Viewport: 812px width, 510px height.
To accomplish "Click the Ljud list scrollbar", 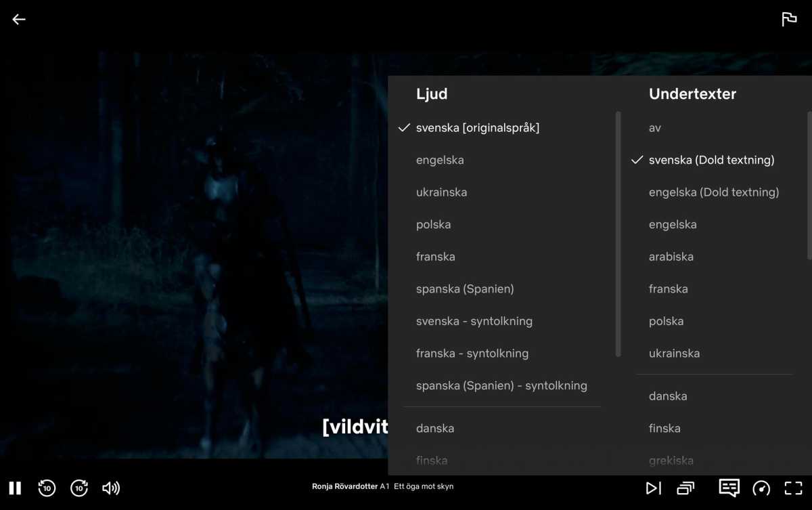I will pos(618,234).
